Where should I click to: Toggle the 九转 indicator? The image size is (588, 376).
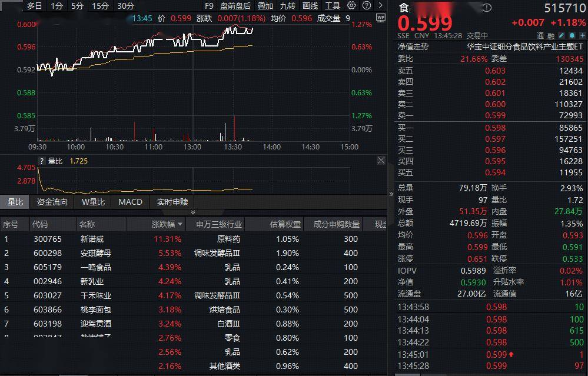[x=288, y=6]
